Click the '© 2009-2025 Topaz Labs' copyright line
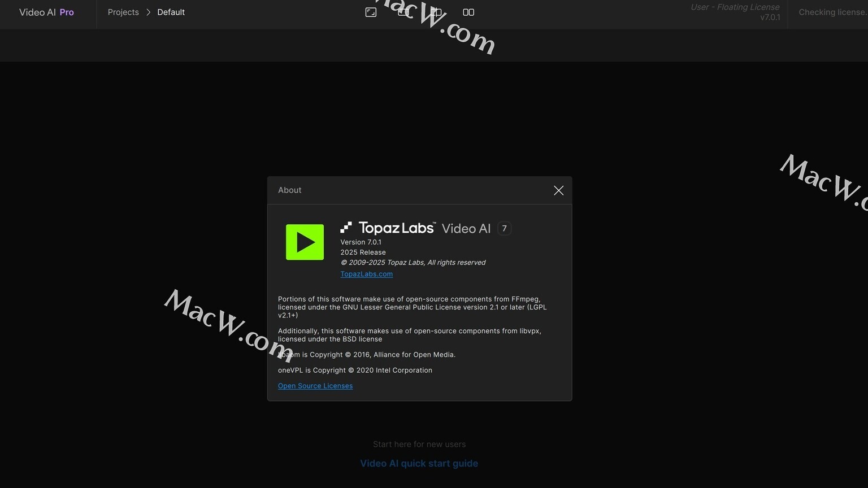The image size is (868, 488). coord(413,263)
